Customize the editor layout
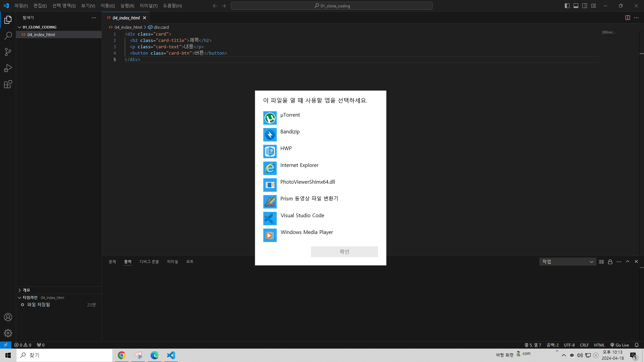This screenshot has height=362, width=644. click(x=593, y=6)
